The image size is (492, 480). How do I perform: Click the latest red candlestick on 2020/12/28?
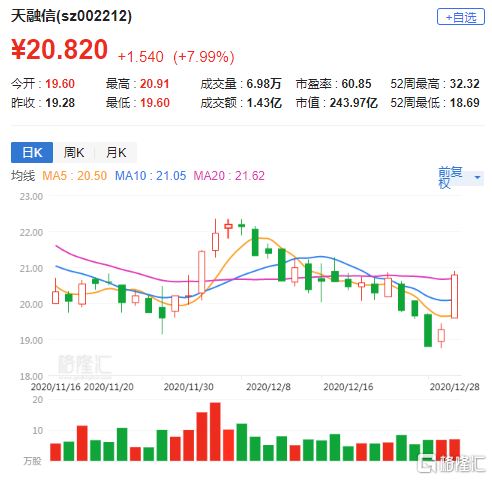point(454,296)
